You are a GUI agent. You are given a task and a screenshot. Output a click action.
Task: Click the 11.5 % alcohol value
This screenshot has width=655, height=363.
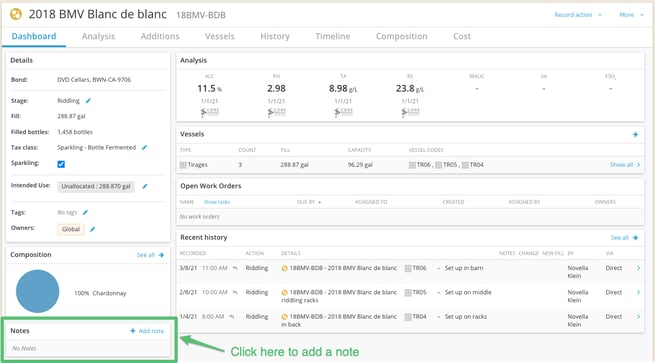pyautogui.click(x=210, y=89)
